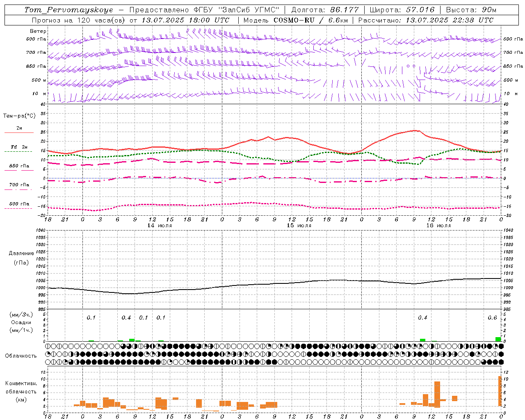
Task: Click the 'Облачность' cloud cover label
Action: point(21,356)
